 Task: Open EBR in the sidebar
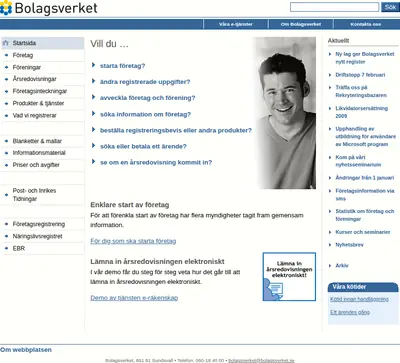[x=19, y=248]
